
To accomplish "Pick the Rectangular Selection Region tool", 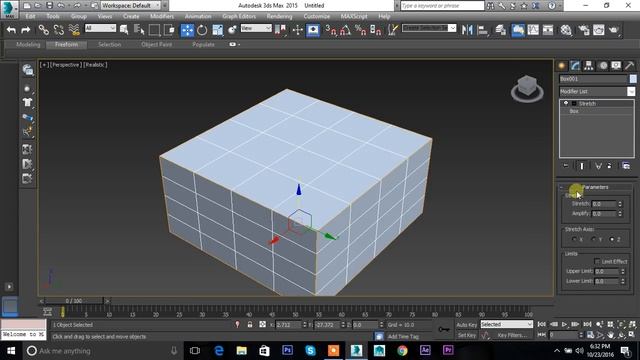I will 154,30.
